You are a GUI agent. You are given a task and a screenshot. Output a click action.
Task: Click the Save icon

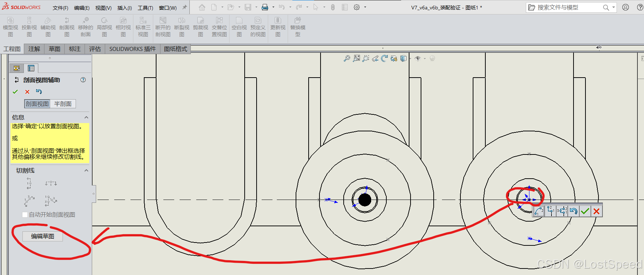point(248,7)
